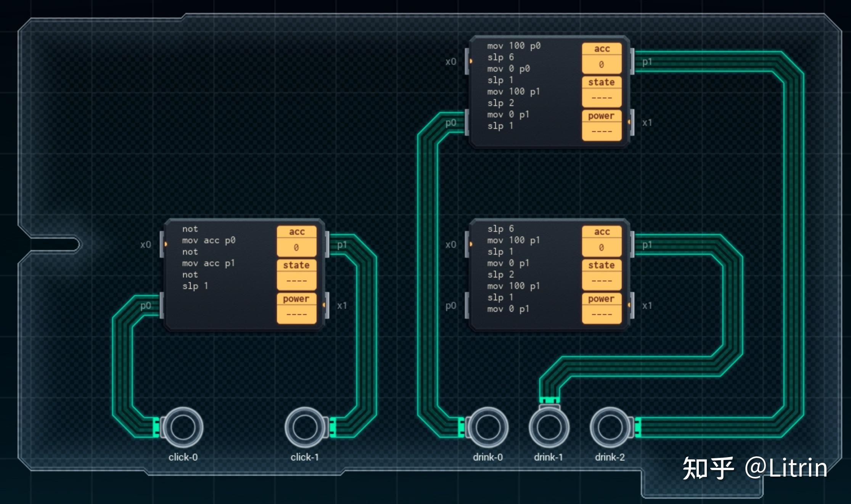This screenshot has height=504, width=851.
Task: Click the unwired p0 pin on drink-1 chip
Action: pos(467,305)
